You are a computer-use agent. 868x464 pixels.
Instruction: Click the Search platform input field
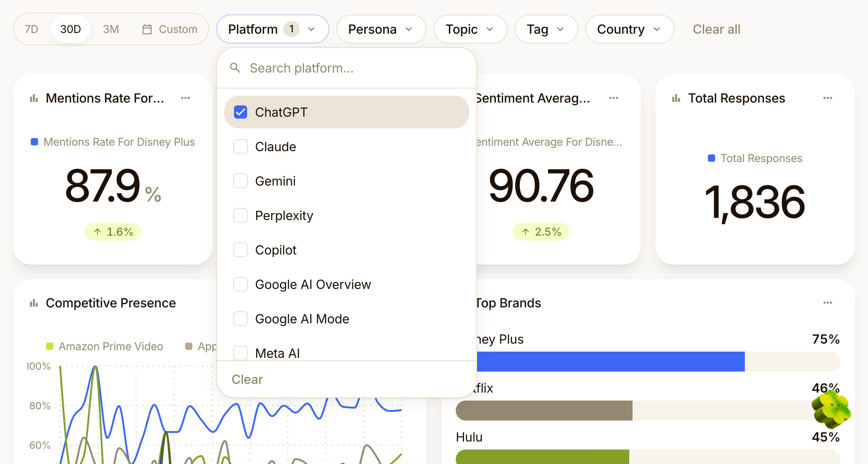347,68
